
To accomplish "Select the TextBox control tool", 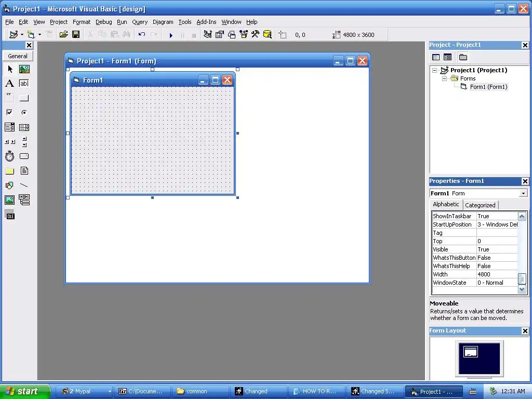I will pyautogui.click(x=24, y=84).
